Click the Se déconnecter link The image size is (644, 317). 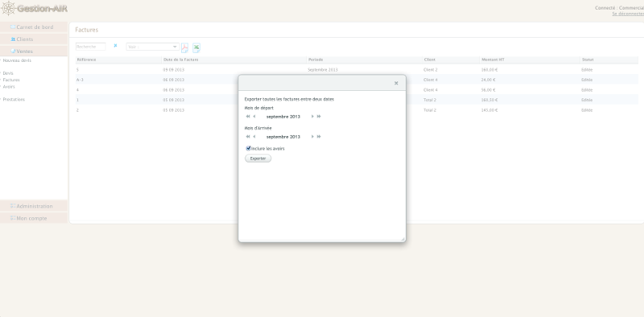628,14
